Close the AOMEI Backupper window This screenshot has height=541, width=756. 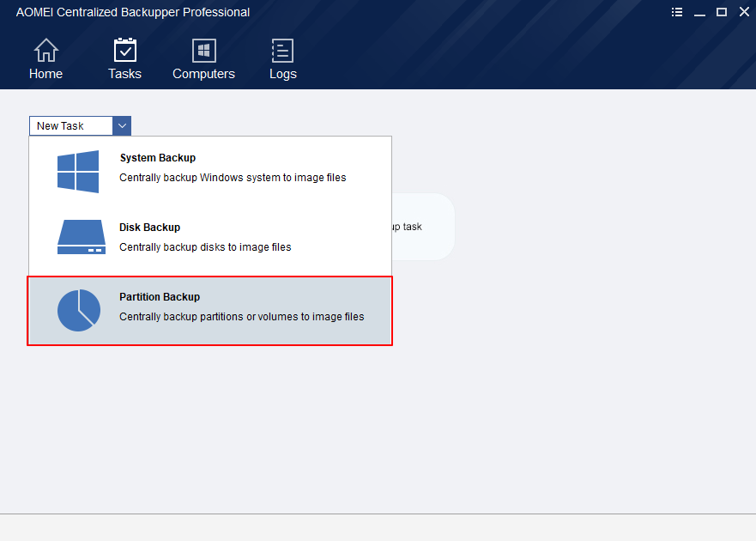click(x=744, y=11)
